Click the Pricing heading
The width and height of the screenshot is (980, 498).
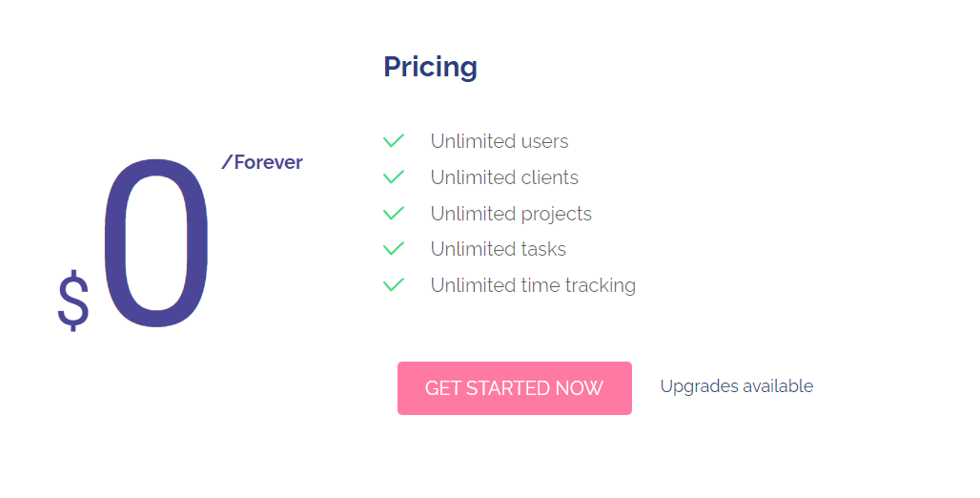[430, 67]
